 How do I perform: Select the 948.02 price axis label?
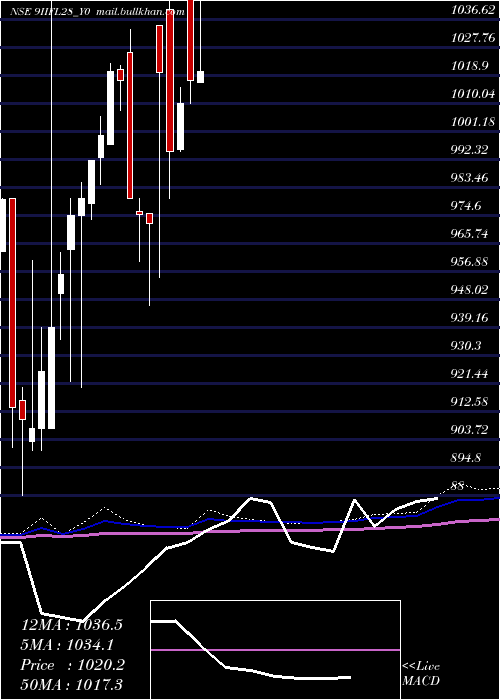tap(469, 290)
